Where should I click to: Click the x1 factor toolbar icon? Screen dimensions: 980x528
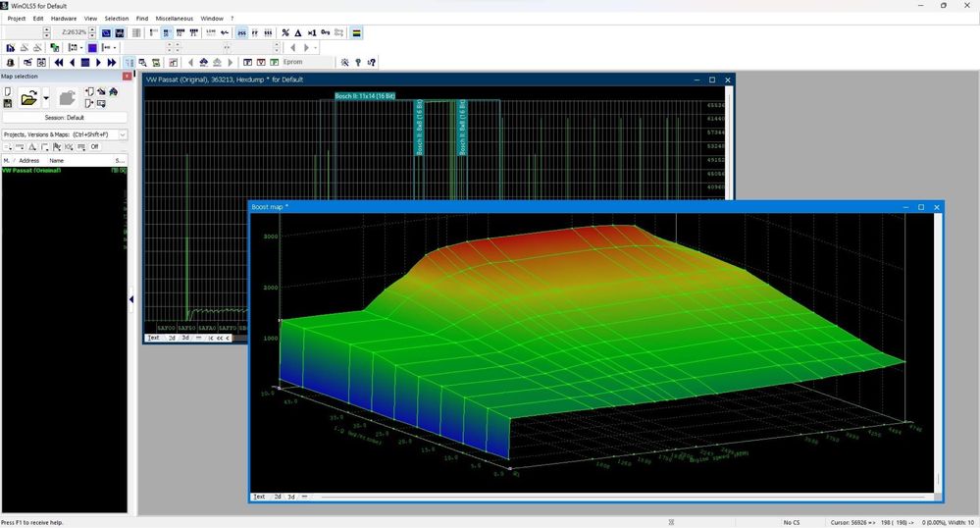coord(312,32)
